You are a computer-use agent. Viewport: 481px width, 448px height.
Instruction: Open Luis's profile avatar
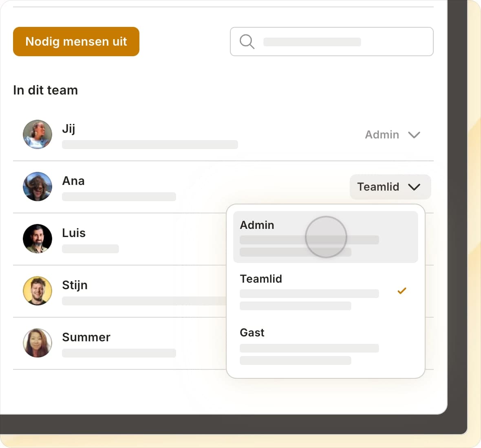pyautogui.click(x=38, y=238)
